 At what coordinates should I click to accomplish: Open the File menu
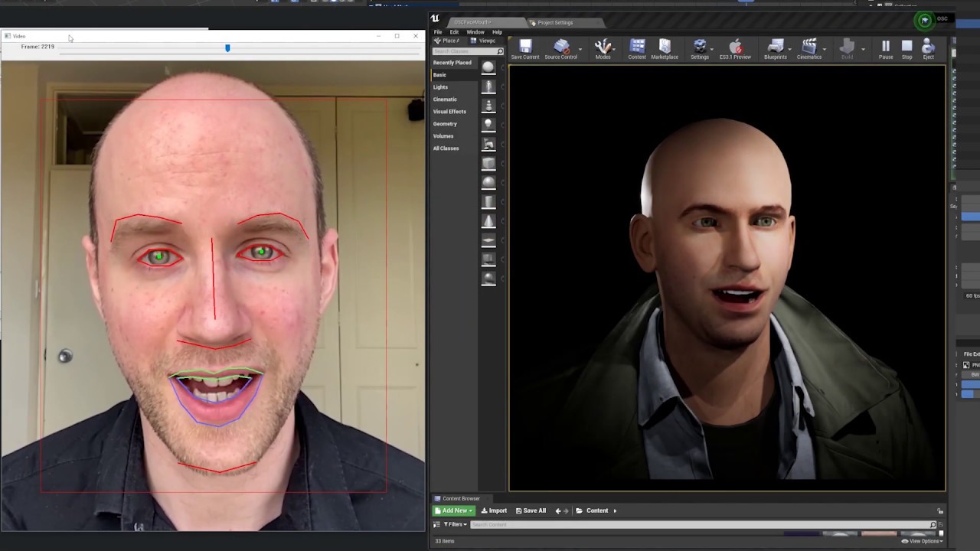tap(438, 32)
